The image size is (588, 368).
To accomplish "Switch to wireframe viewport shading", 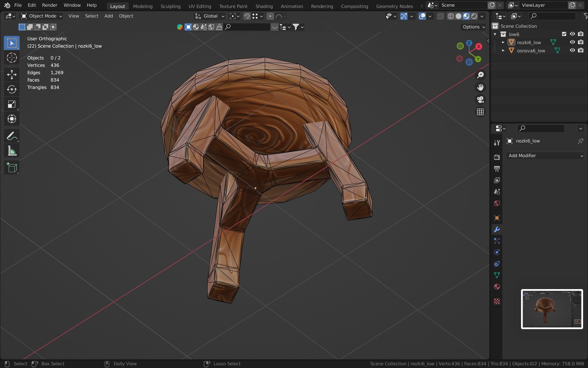I will 451,16.
